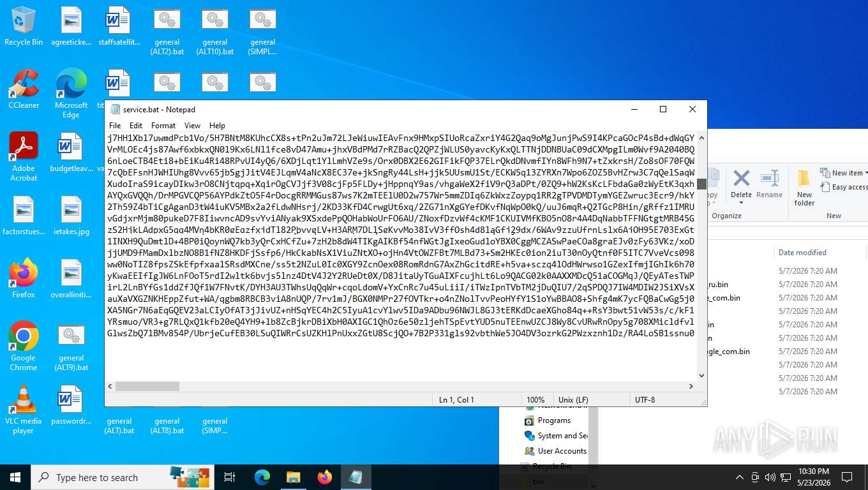Select the VLC media player desktop icon
Viewport: 868px width, 490px height.
tap(24, 409)
